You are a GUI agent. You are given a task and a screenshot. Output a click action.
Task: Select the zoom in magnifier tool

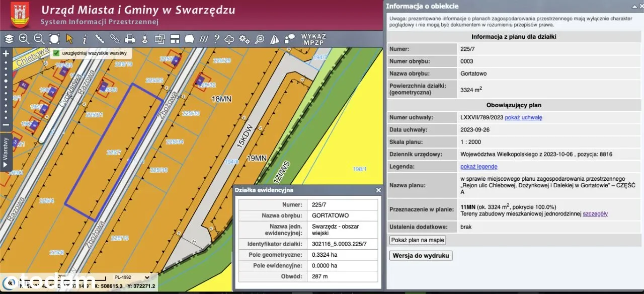pos(24,39)
